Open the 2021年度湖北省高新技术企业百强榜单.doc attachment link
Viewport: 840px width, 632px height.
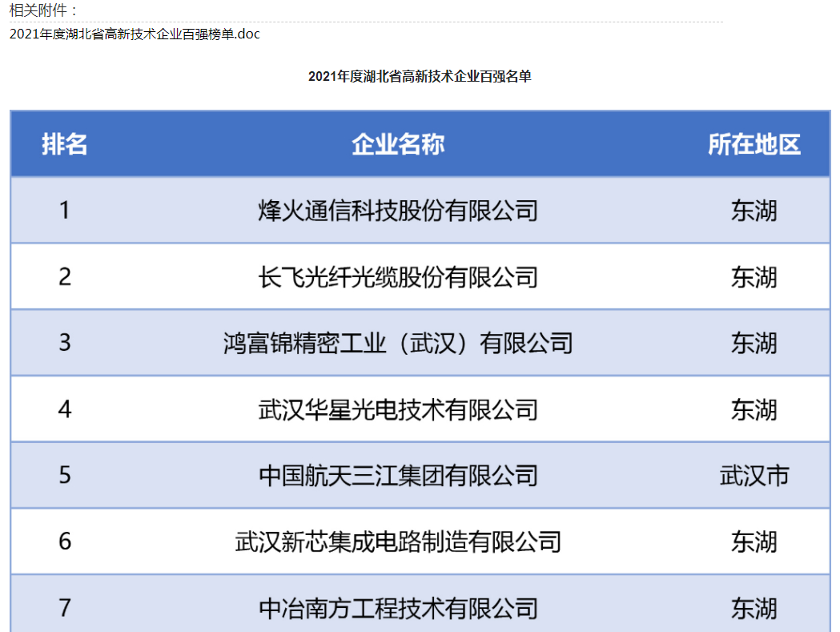click(x=135, y=34)
